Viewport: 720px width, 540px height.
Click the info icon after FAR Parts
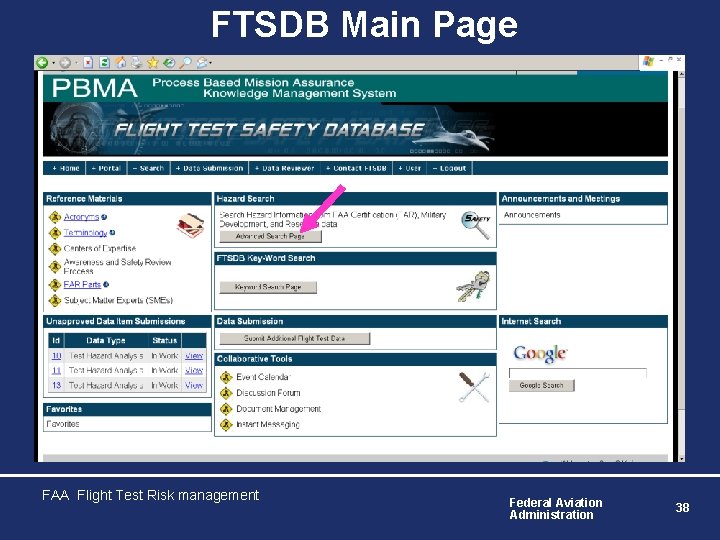coord(106,285)
